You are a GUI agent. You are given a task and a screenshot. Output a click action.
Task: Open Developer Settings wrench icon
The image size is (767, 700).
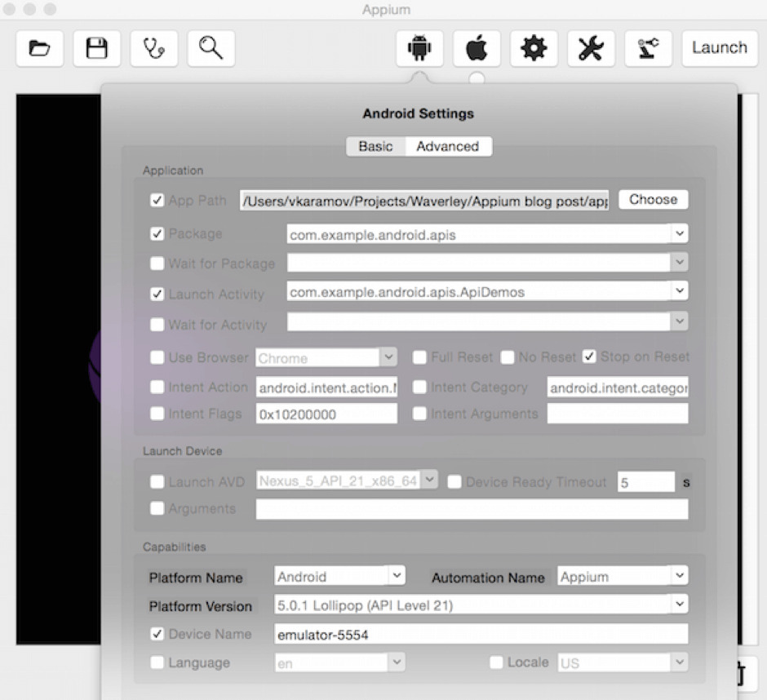[591, 48]
